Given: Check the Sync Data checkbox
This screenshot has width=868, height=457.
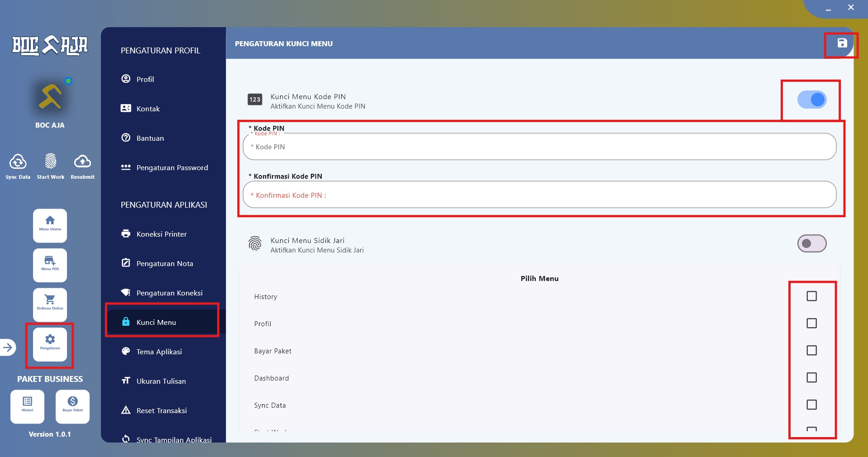Looking at the screenshot, I should coord(811,405).
